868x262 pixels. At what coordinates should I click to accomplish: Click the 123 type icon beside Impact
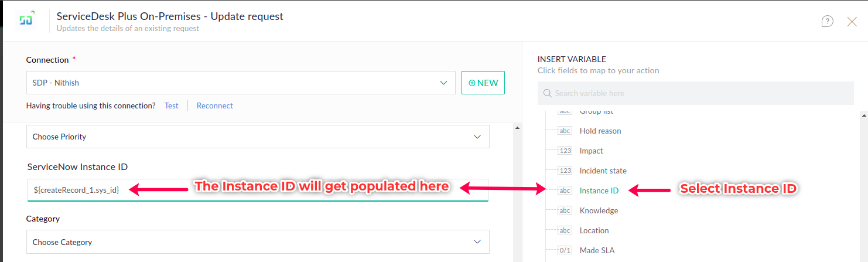click(565, 151)
